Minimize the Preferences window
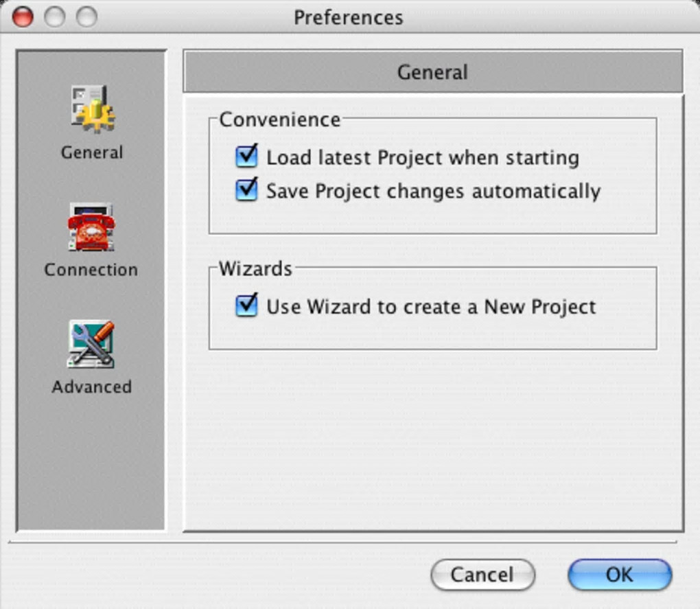The height and width of the screenshot is (609, 700). pyautogui.click(x=55, y=17)
